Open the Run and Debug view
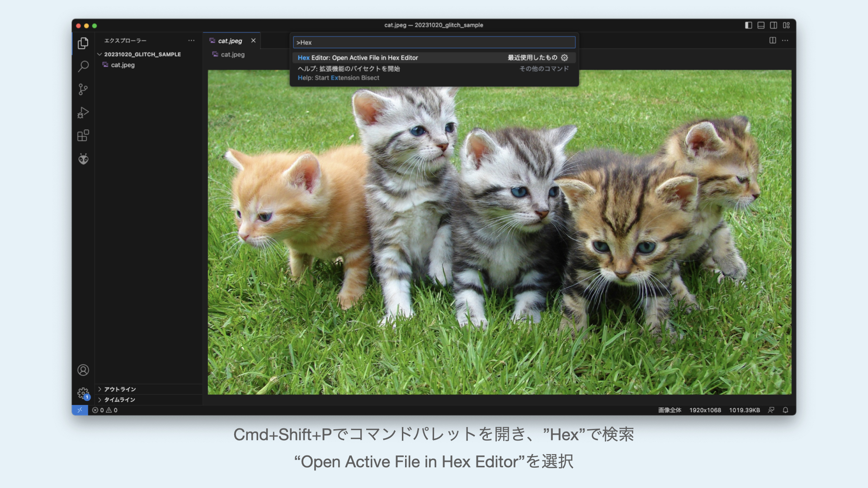Screen dimensions: 868x488 (x=83, y=113)
